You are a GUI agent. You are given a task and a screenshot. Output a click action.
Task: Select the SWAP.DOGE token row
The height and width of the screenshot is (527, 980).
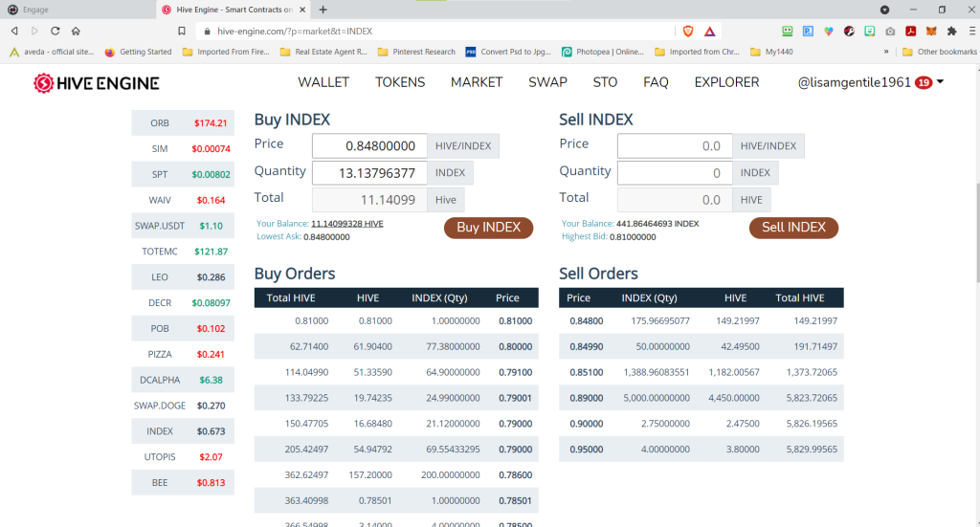tap(183, 406)
